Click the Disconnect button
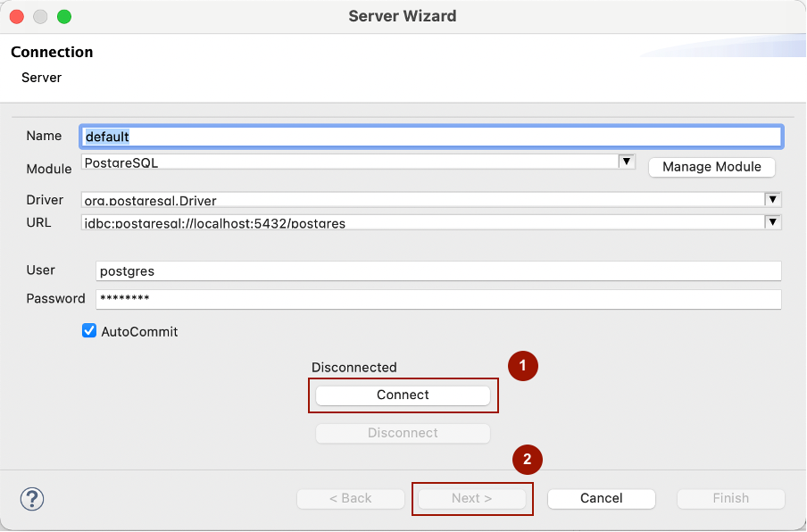807x532 pixels. [403, 433]
